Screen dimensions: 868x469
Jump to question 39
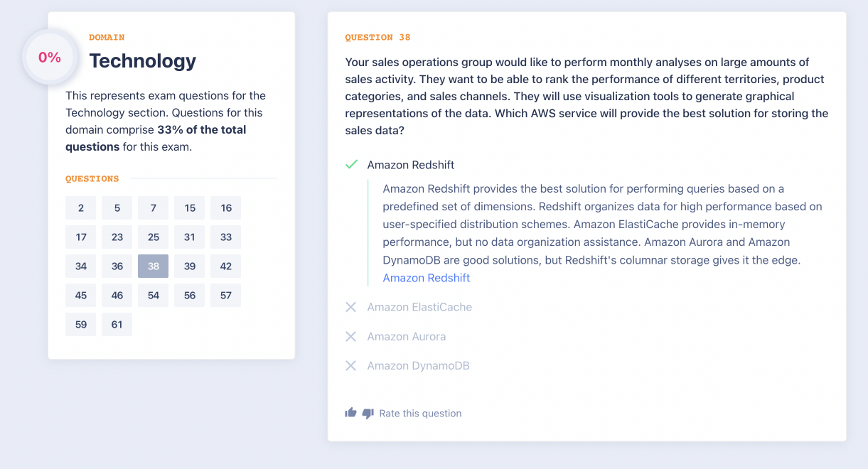(190, 266)
